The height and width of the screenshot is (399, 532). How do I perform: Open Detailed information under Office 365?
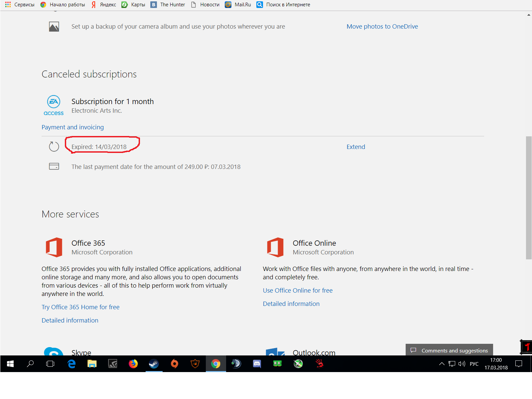[x=70, y=321]
